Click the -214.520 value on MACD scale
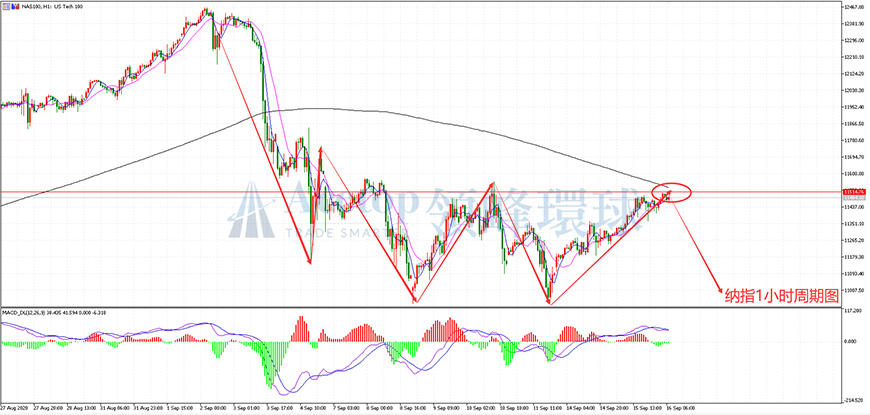This screenshot has width=870, height=415. (852, 400)
